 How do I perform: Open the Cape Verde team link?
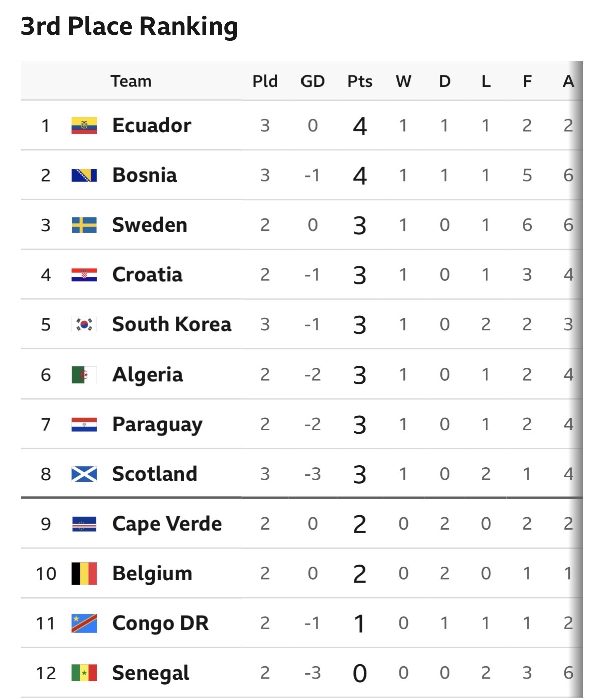point(167,524)
